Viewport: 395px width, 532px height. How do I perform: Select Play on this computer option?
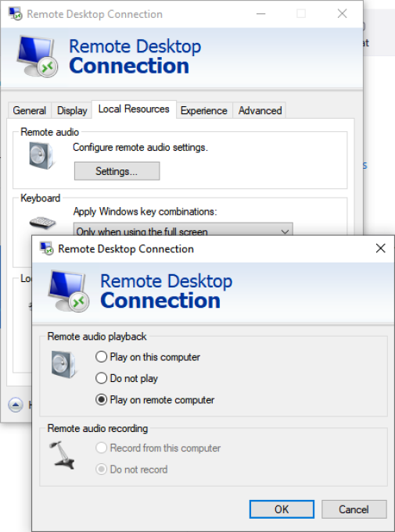[148, 357]
